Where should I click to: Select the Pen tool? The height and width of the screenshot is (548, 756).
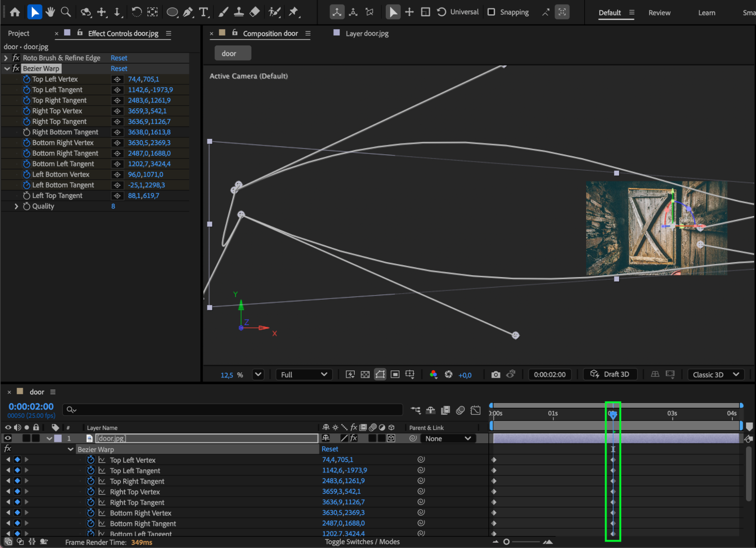188,12
